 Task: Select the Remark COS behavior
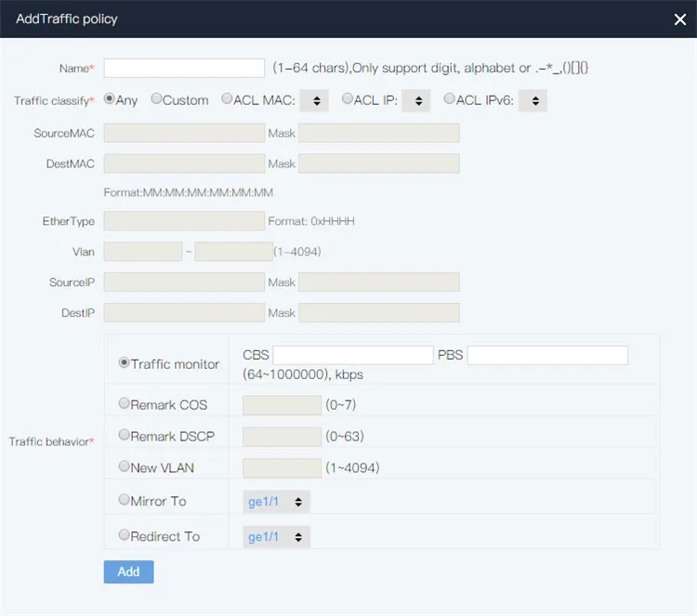(125, 404)
